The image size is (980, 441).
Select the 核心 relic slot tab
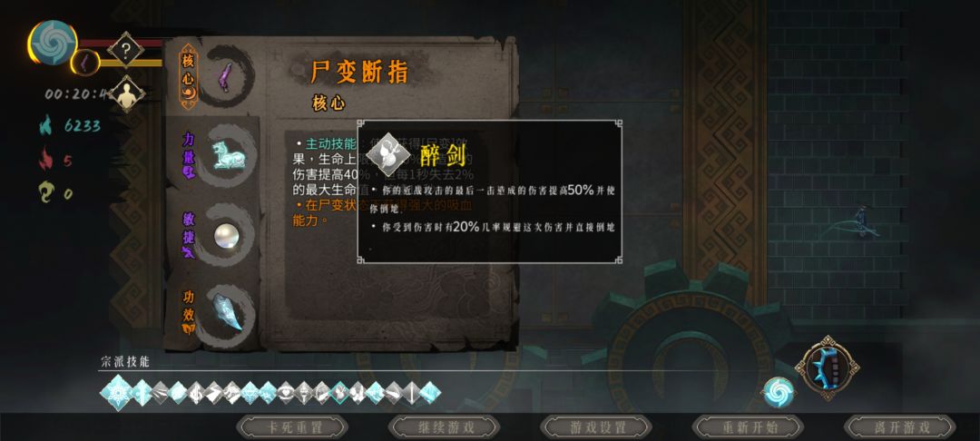(188, 77)
